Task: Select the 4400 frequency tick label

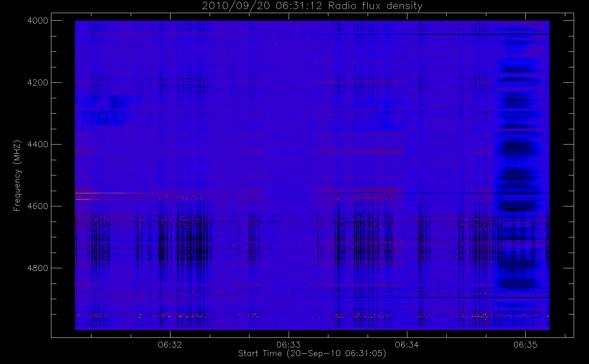Action: coord(38,145)
